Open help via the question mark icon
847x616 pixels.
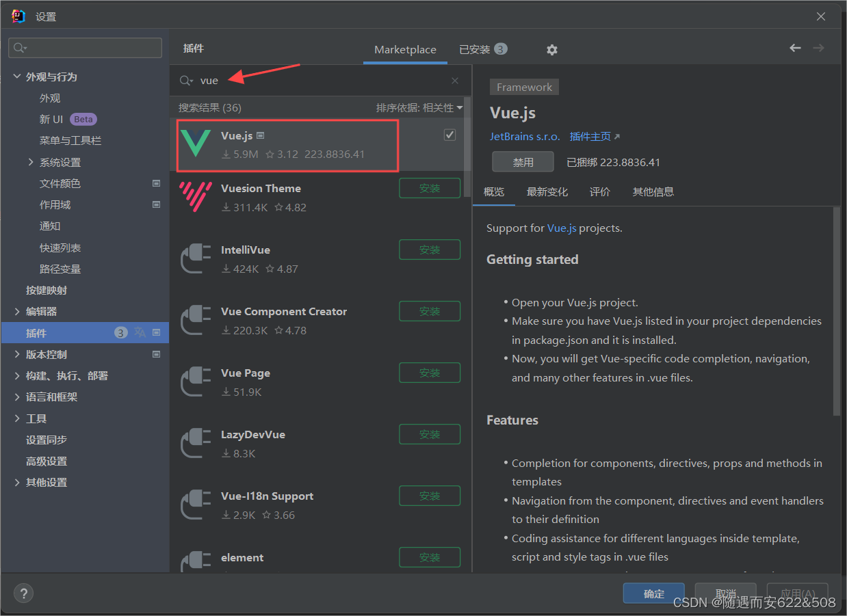tap(23, 593)
